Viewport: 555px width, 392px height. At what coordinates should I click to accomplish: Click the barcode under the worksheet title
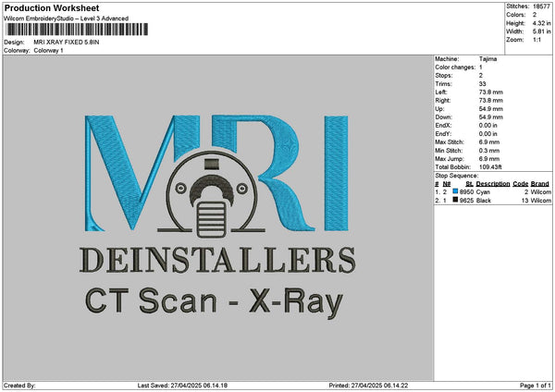[x=77, y=30]
